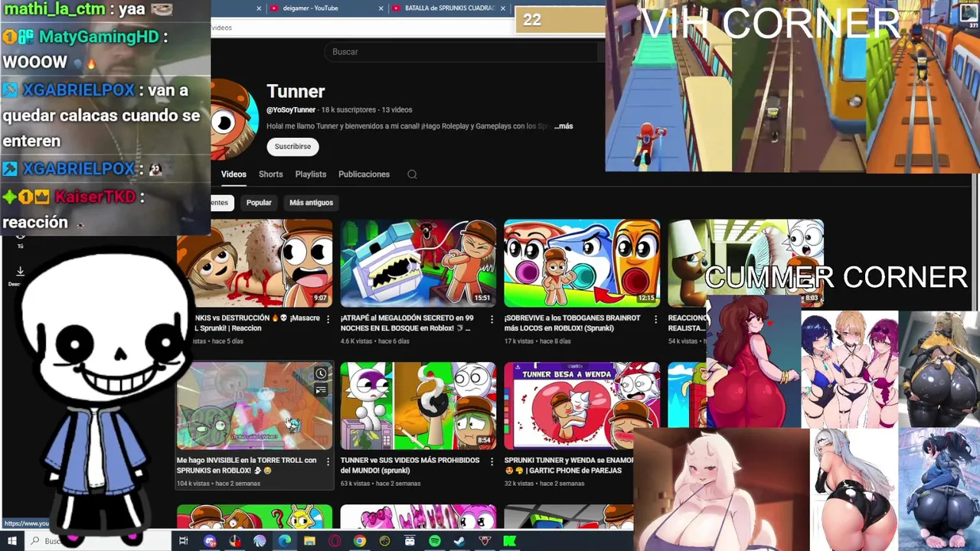The width and height of the screenshot is (980, 551).
Task: Switch to the BATALLA de SPRUNKIS CUADRADOS tab
Action: (449, 8)
